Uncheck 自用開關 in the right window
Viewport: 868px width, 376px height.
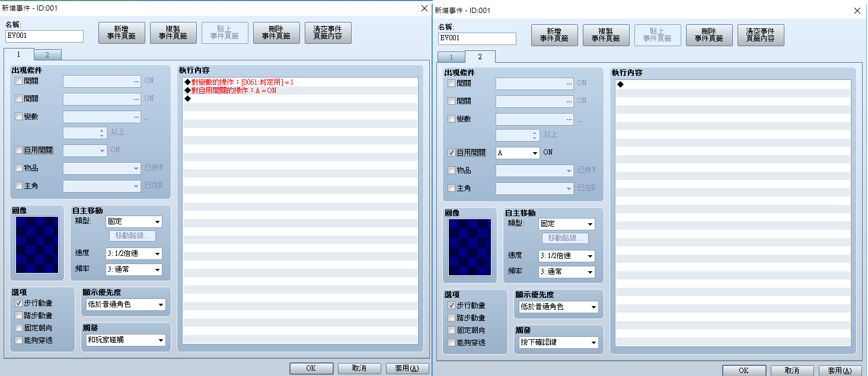tap(452, 152)
